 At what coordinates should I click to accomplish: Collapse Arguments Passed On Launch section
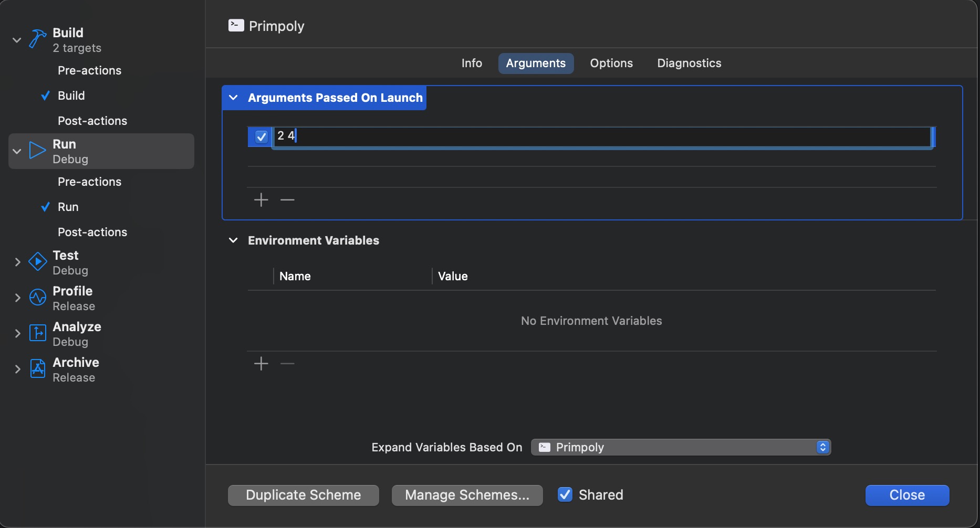click(x=234, y=98)
